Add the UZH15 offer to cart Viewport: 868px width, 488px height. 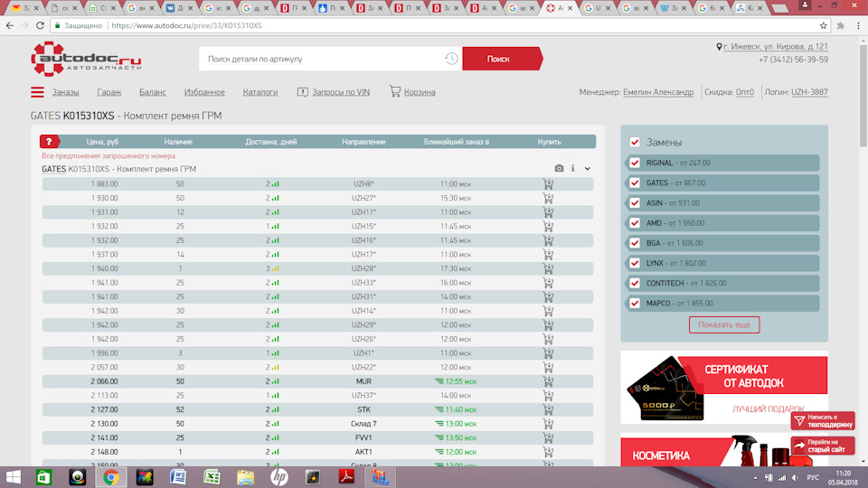pyautogui.click(x=548, y=226)
